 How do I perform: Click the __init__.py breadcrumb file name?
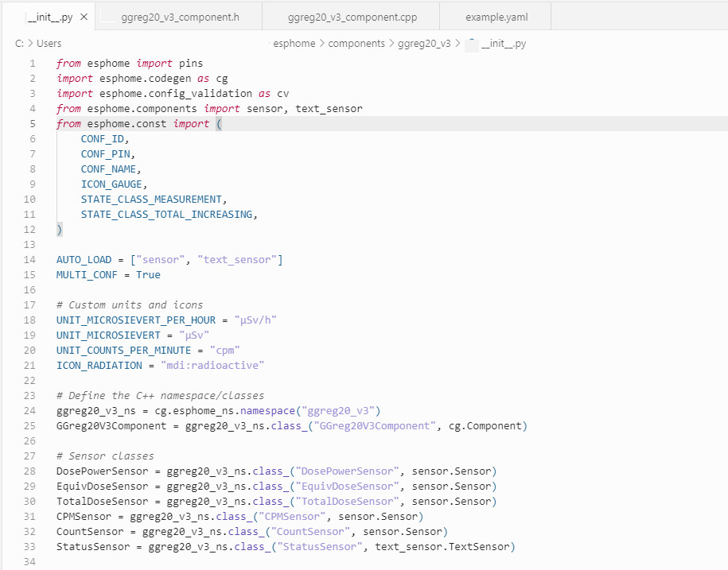(x=504, y=44)
